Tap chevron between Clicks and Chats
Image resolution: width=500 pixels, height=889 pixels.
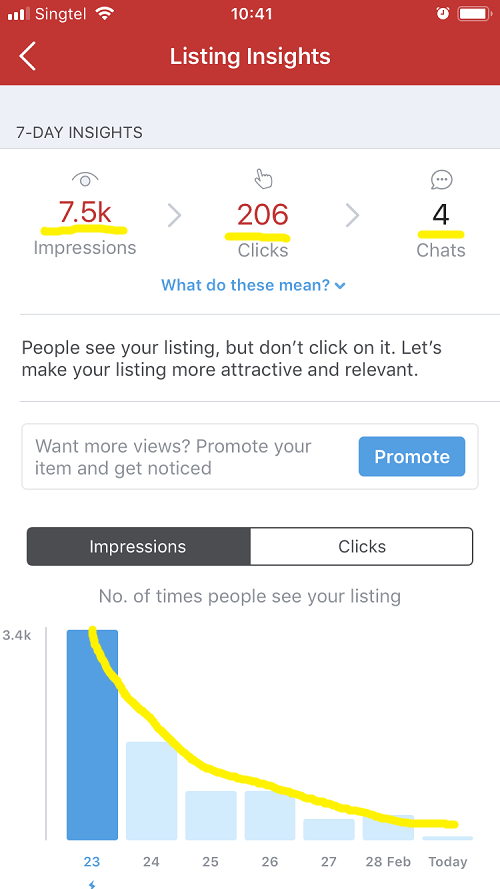pos(353,215)
